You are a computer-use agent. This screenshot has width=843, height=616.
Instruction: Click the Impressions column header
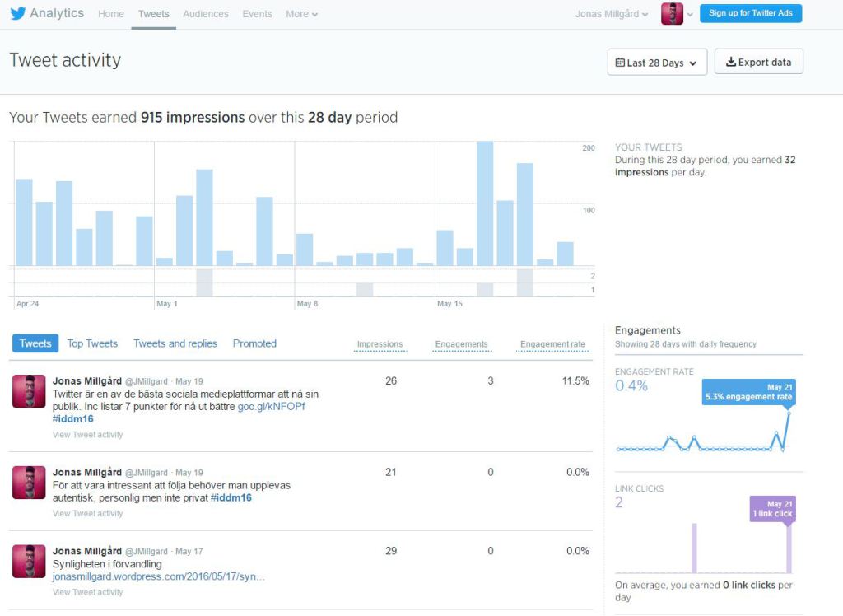point(380,344)
